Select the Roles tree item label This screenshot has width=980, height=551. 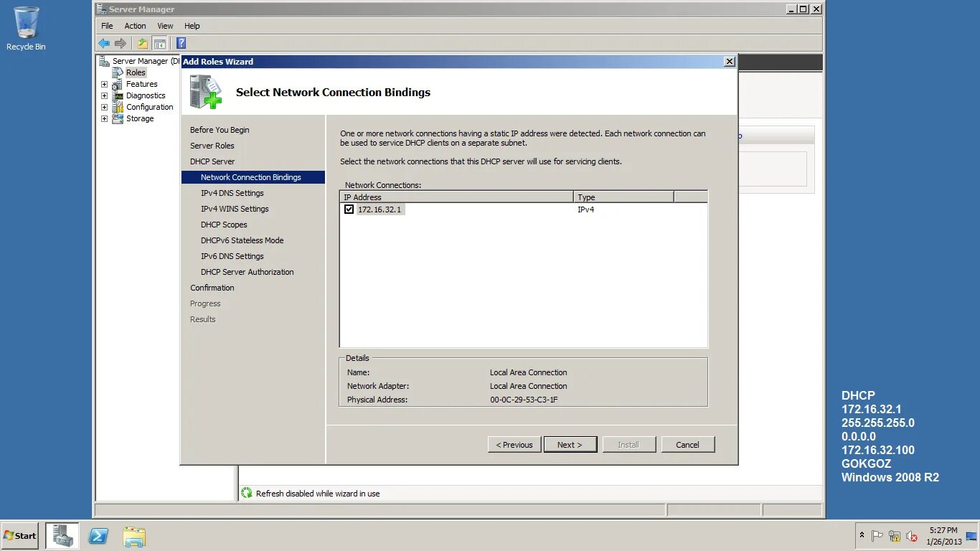click(136, 72)
